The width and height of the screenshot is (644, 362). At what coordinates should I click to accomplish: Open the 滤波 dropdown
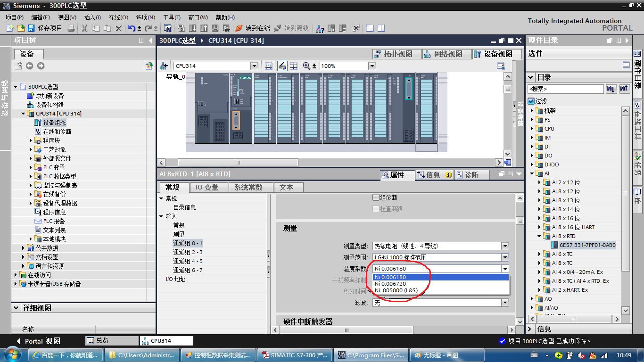pyautogui.click(x=505, y=303)
